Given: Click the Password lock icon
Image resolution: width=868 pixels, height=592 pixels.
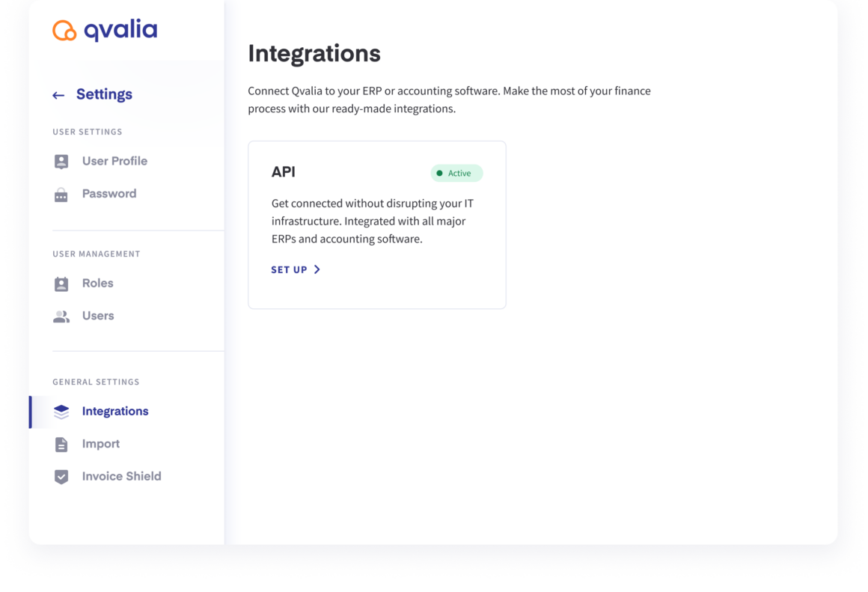Looking at the screenshot, I should pyautogui.click(x=61, y=195).
